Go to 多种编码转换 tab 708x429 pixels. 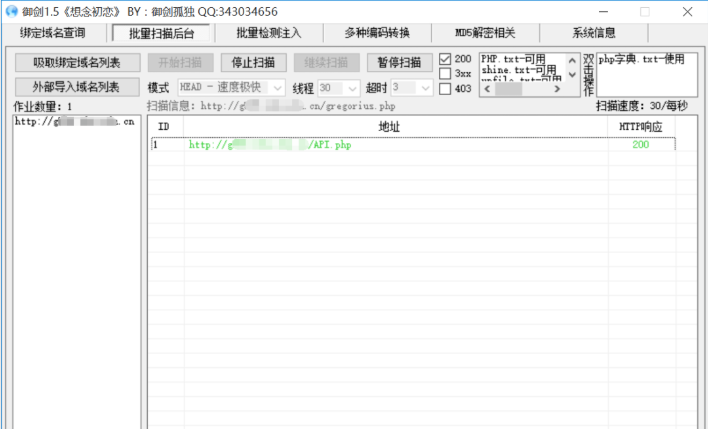click(x=377, y=33)
